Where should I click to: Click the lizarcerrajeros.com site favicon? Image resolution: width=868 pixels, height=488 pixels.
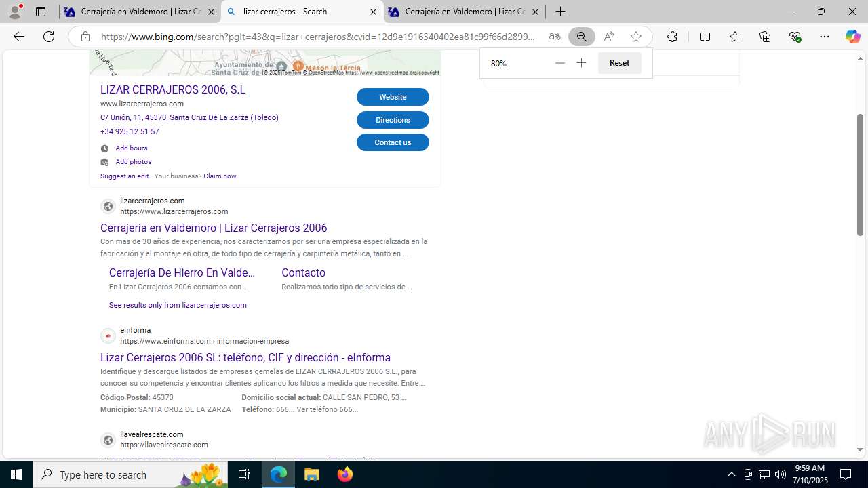coord(108,206)
